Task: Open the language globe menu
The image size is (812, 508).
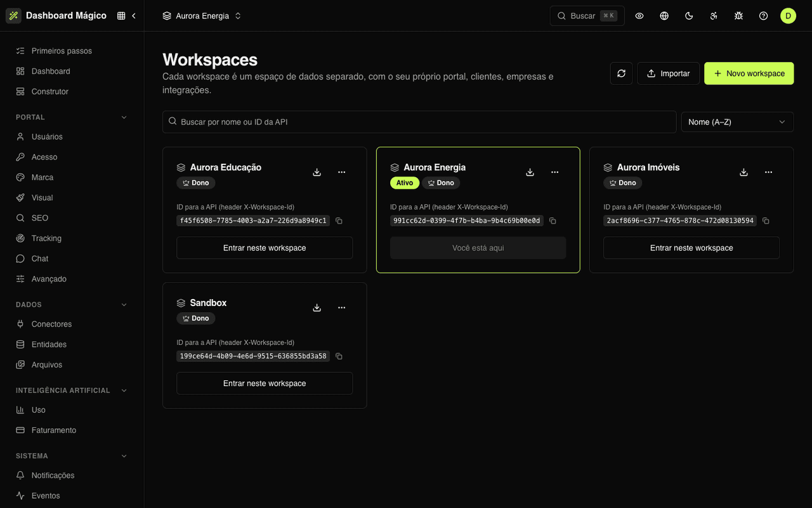Action: 664,16
